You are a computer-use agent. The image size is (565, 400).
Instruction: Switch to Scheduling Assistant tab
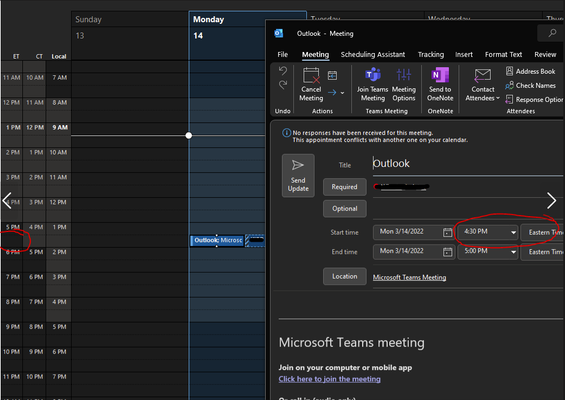click(373, 54)
